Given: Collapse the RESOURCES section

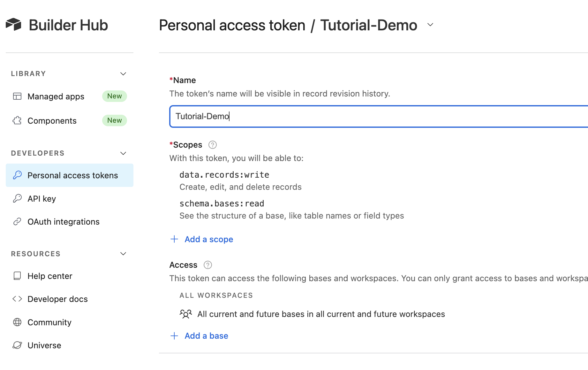Looking at the screenshot, I should (123, 253).
